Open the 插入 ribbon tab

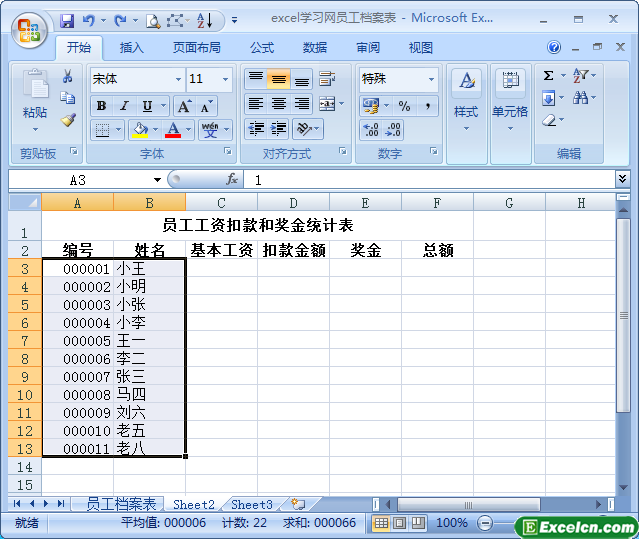click(x=131, y=47)
